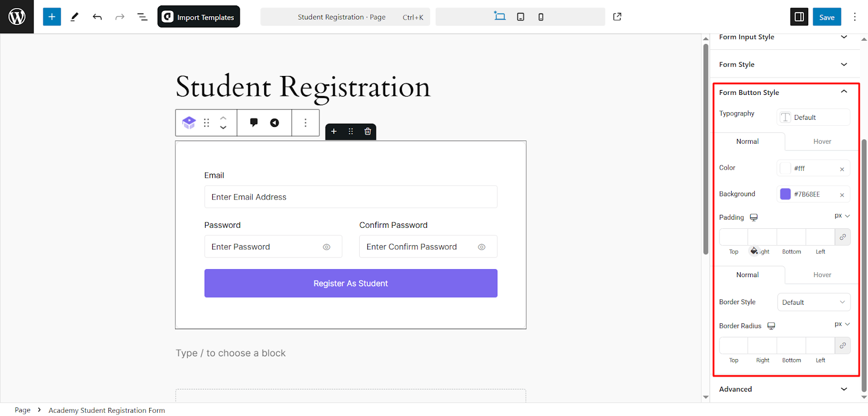Open the Typography Default selector

tap(814, 117)
